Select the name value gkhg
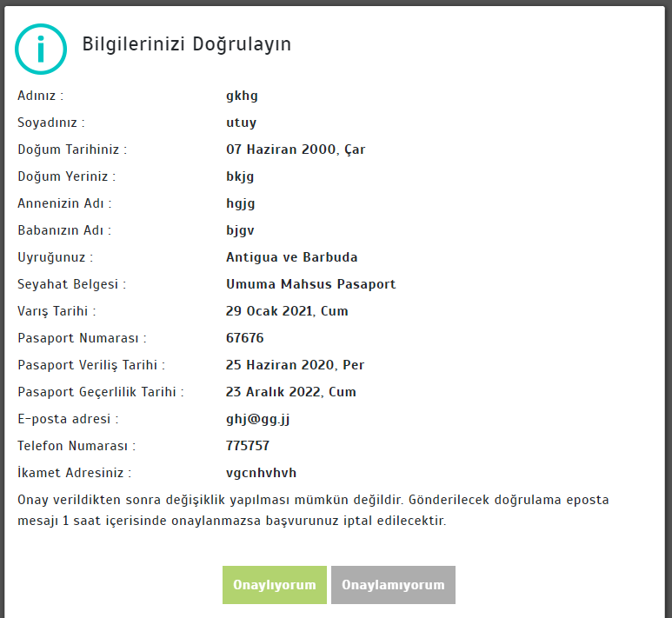This screenshot has height=618, width=672. coord(242,96)
